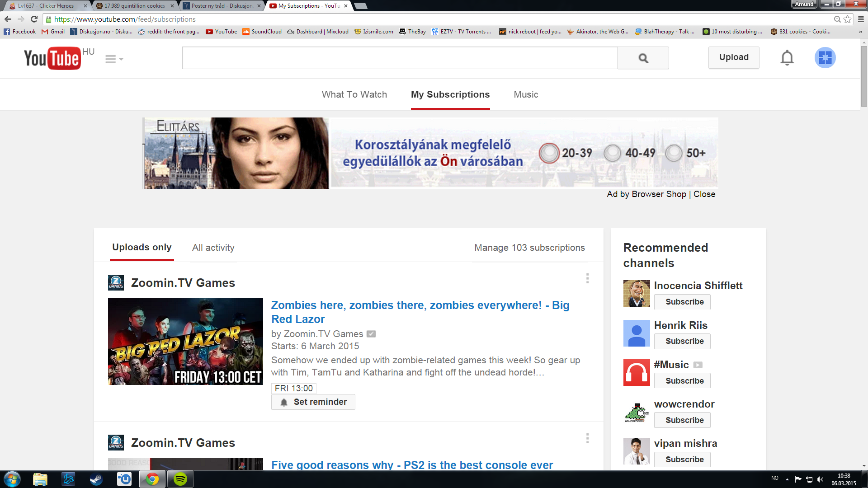
Task: Click the search magnifier button
Action: pos(643,58)
